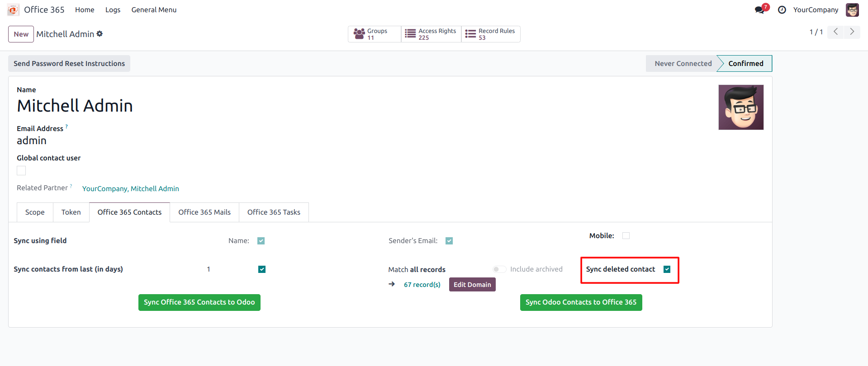868x366 pixels.
Task: Enable the Global contact user checkbox
Action: [x=21, y=170]
